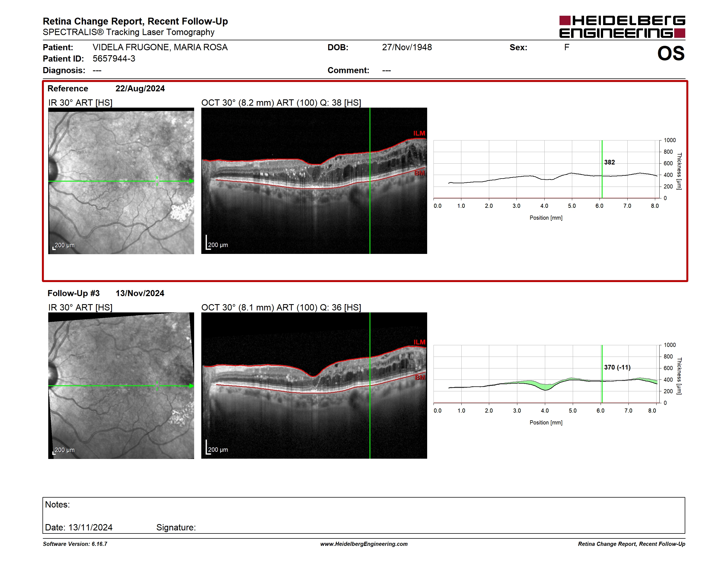Click the follow-up thickness change graph
This screenshot has height=563, width=728.
click(546, 374)
